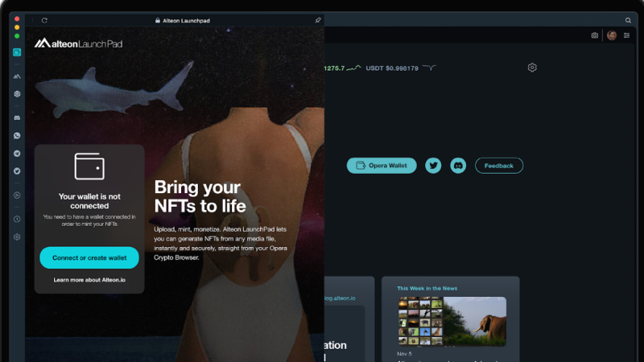Image resolution: width=644 pixels, height=362 pixels.
Task: Open History clock icon in sidebar
Action: coord(17,219)
